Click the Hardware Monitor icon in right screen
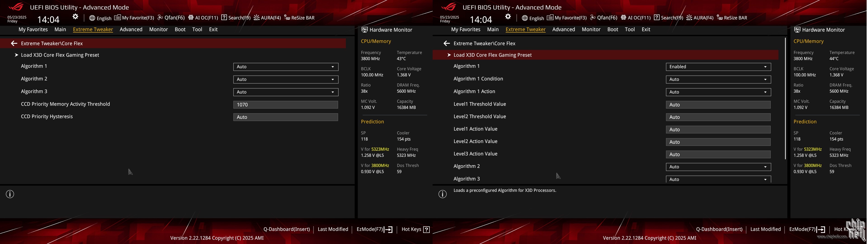 [x=797, y=30]
